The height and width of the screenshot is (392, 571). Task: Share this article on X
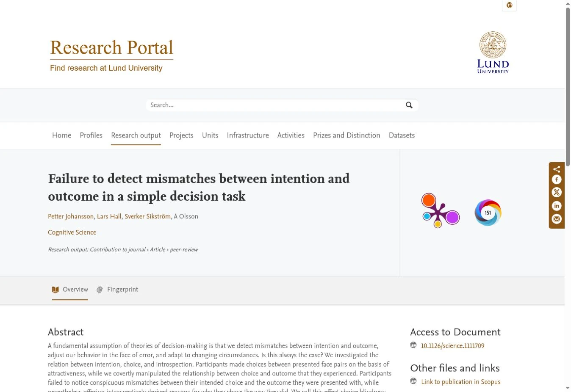click(x=557, y=193)
